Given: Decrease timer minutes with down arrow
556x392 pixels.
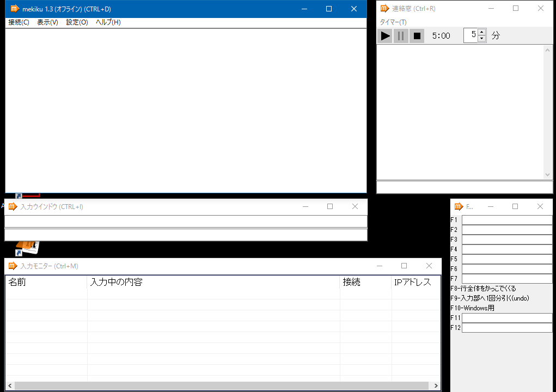Looking at the screenshot, I should click(x=481, y=39).
